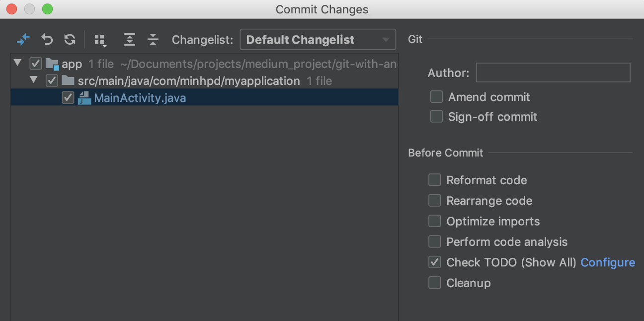The height and width of the screenshot is (321, 644).
Task: Click the Refresh changes icon
Action: 70,40
